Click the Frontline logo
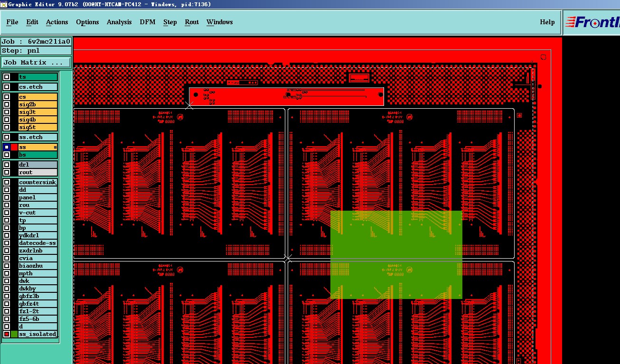The image size is (620, 364). pyautogui.click(x=592, y=22)
